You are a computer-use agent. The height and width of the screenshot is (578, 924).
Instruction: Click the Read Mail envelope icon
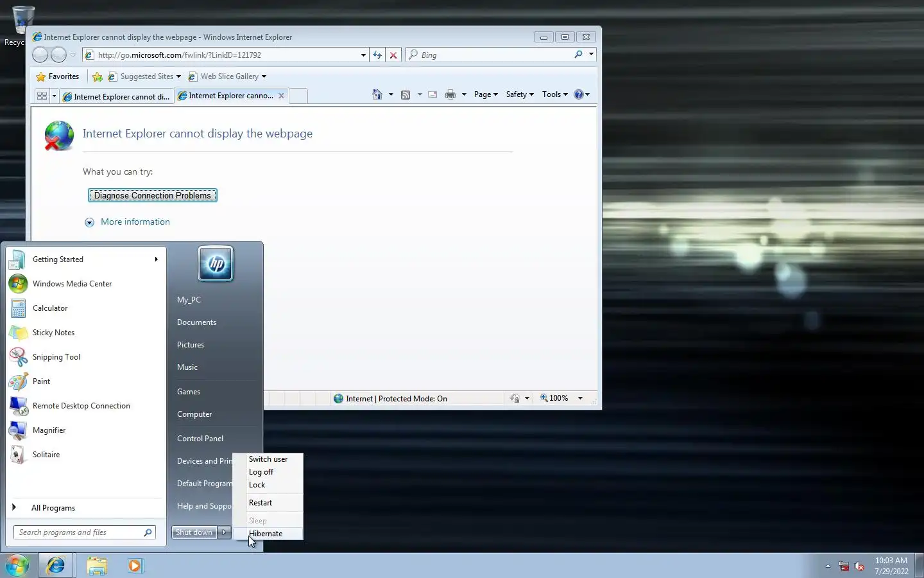pyautogui.click(x=432, y=94)
